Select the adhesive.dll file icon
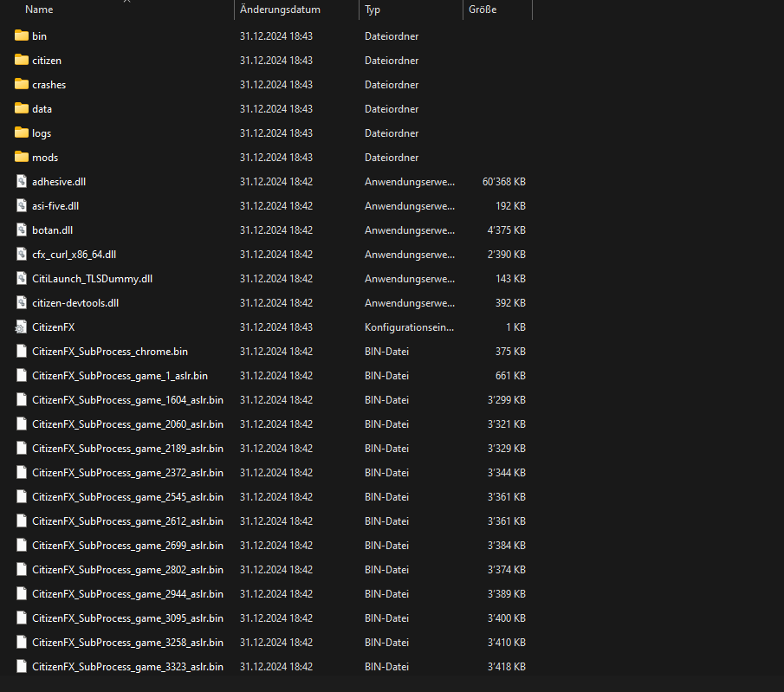This screenshot has height=692, width=784. click(22, 182)
